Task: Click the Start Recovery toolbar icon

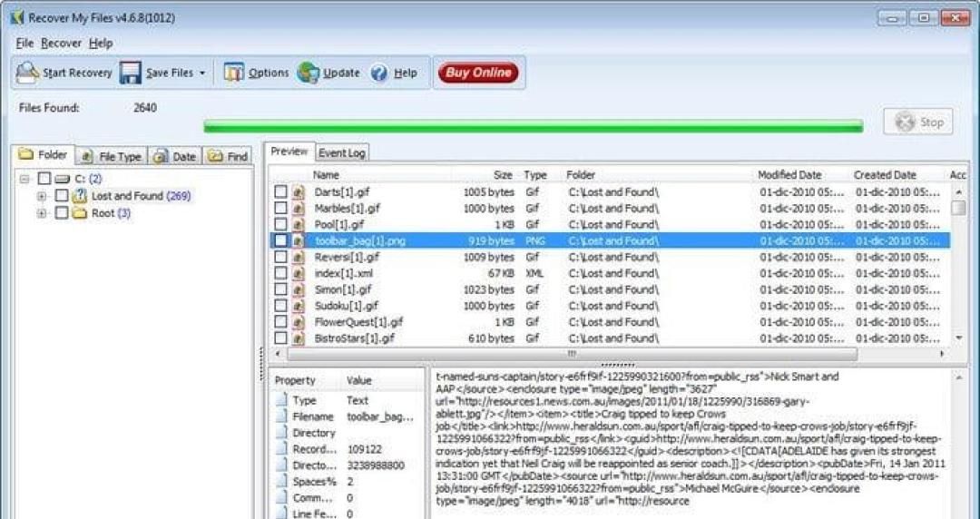Action: [27, 73]
